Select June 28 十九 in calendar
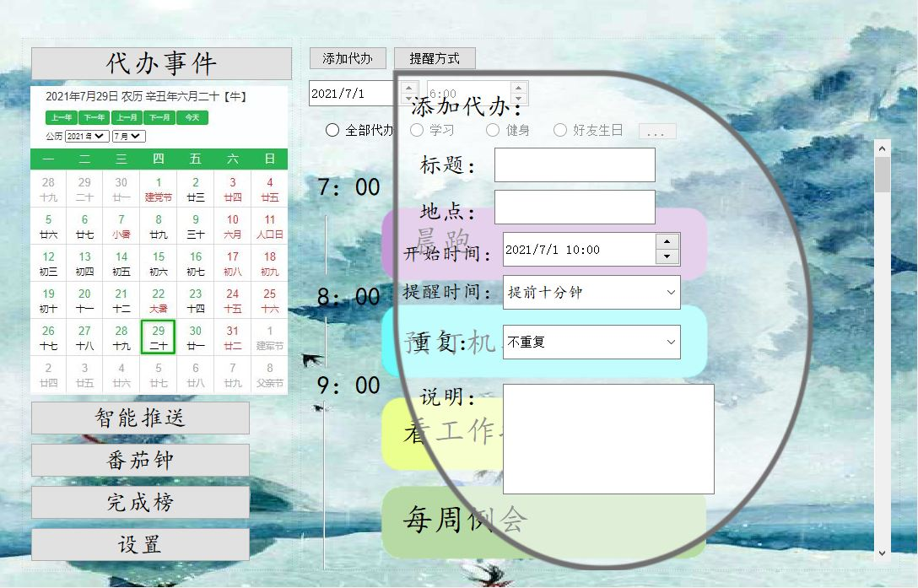 [49, 189]
